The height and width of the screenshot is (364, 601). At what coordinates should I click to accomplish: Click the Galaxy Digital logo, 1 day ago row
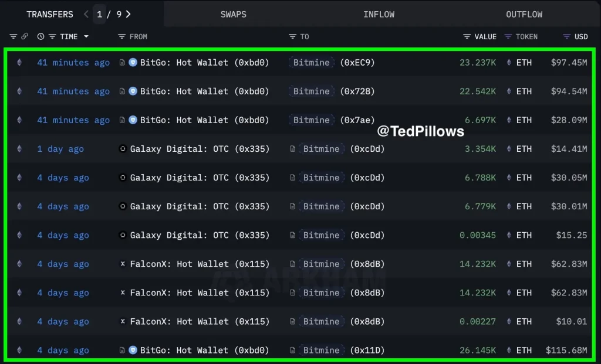click(x=123, y=149)
